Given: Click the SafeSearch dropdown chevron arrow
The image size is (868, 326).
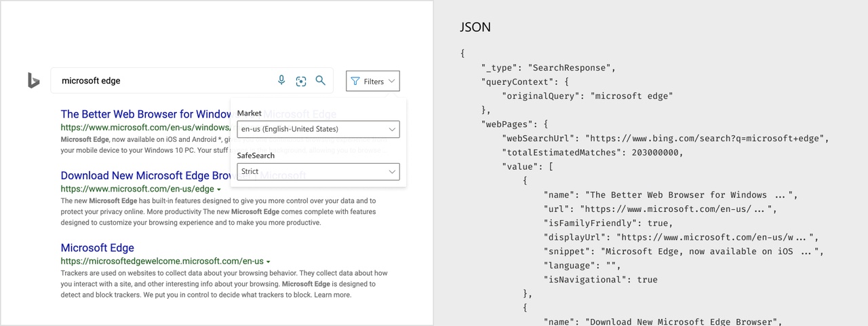Looking at the screenshot, I should pos(392,171).
